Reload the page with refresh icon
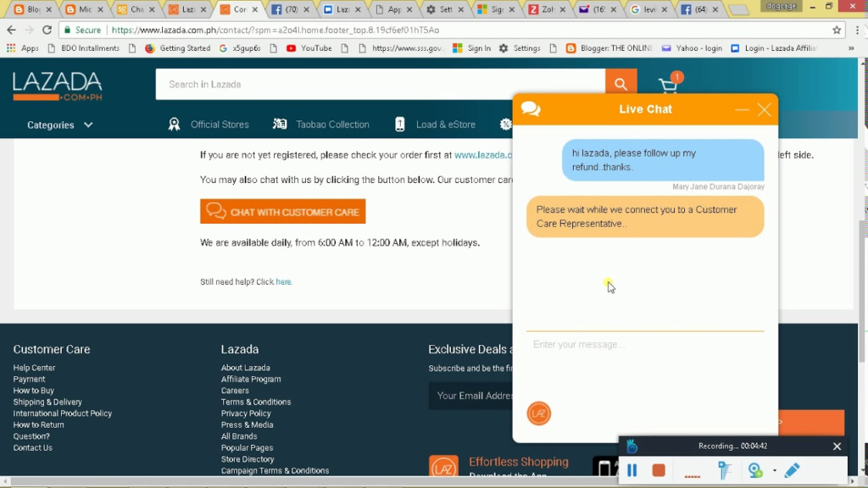This screenshot has height=488, width=868. pos(47,30)
